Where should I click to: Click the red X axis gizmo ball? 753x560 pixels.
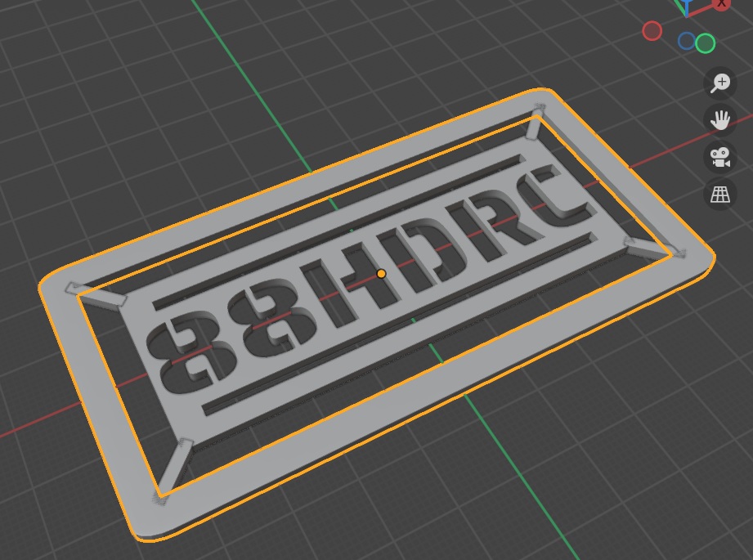(721, 4)
